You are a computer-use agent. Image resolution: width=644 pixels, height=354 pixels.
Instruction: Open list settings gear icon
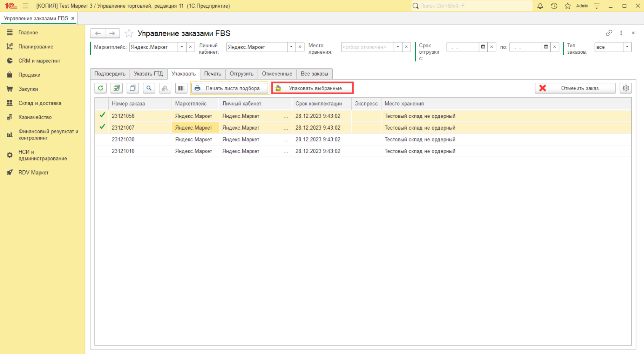tap(626, 88)
